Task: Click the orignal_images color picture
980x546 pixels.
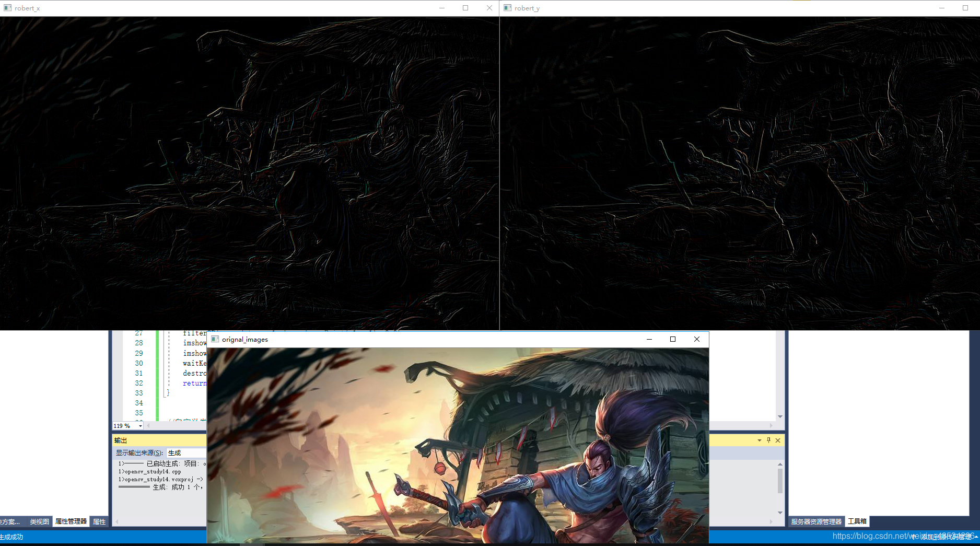Action: pos(458,445)
